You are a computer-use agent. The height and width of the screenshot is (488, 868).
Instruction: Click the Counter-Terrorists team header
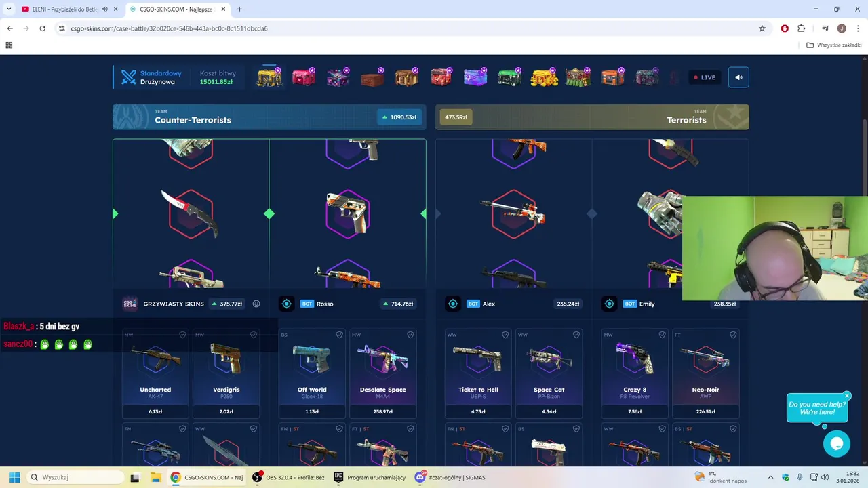(269, 117)
